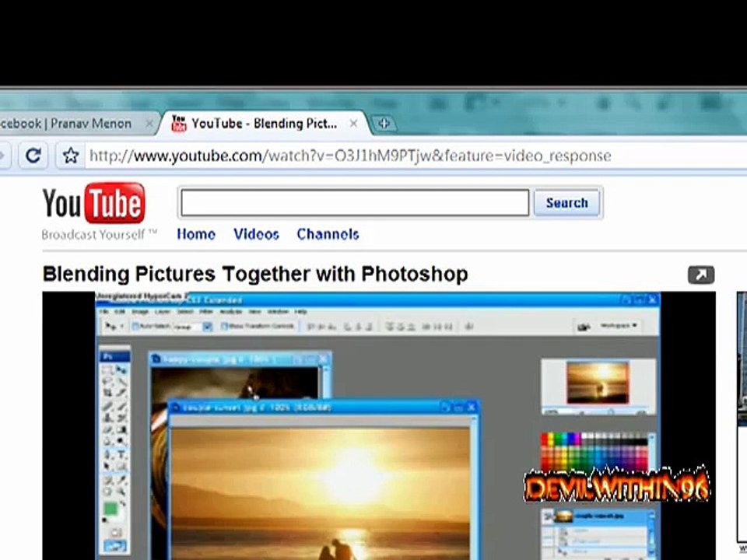
Task: Click the Blending Pictures video player
Action: click(x=379, y=425)
